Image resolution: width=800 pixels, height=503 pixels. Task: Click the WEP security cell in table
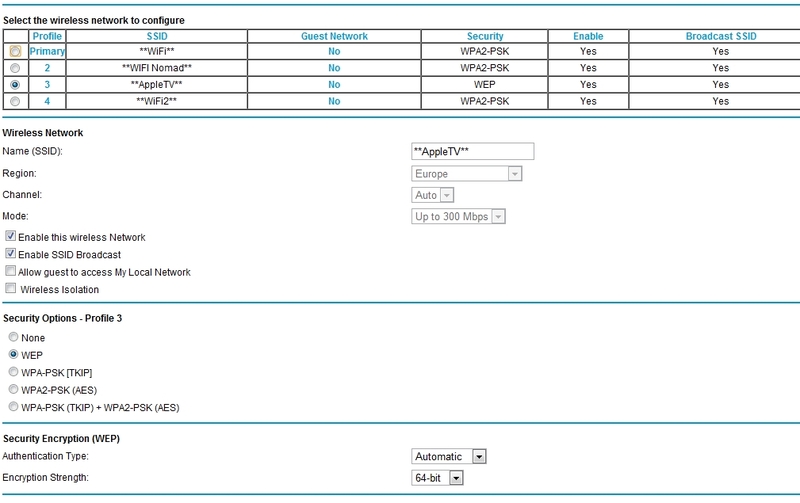pos(485,85)
